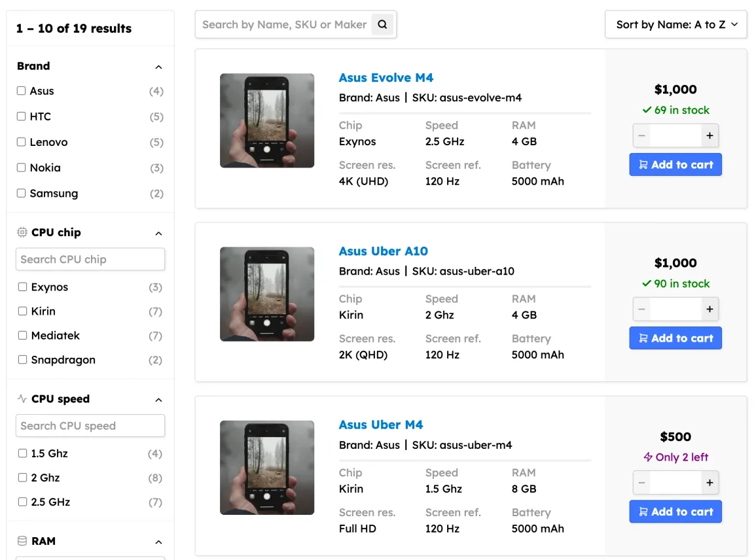This screenshot has width=754, height=560.
Task: Open the Asus Evolve M4 product link
Action: pos(386,78)
